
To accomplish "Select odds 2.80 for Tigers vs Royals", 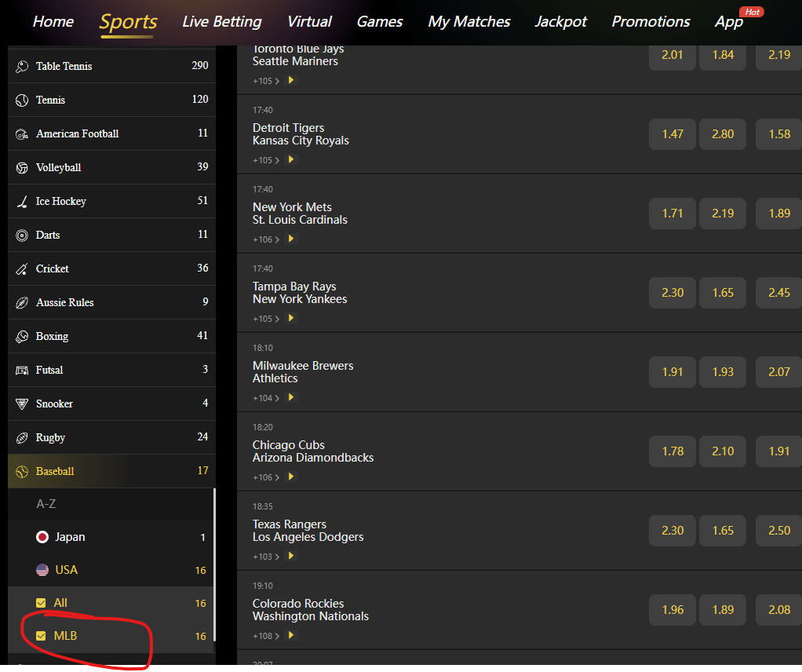I will tap(723, 134).
